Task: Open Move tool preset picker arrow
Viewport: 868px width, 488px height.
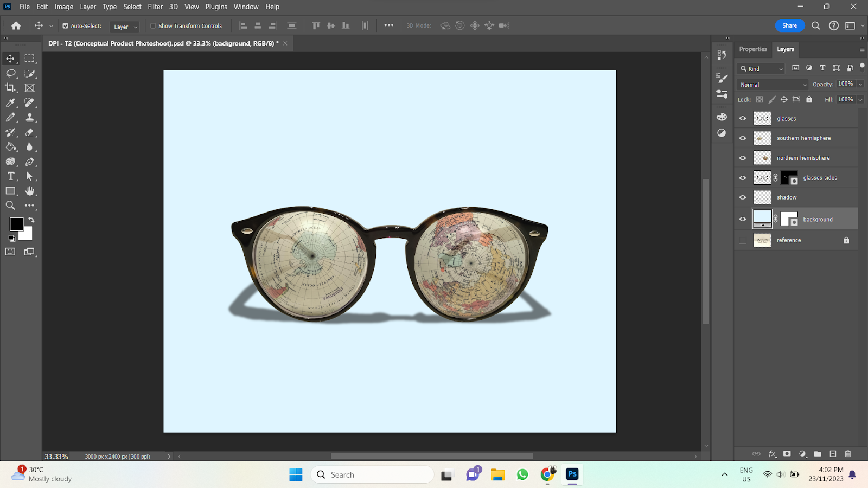Action: [x=52, y=26]
